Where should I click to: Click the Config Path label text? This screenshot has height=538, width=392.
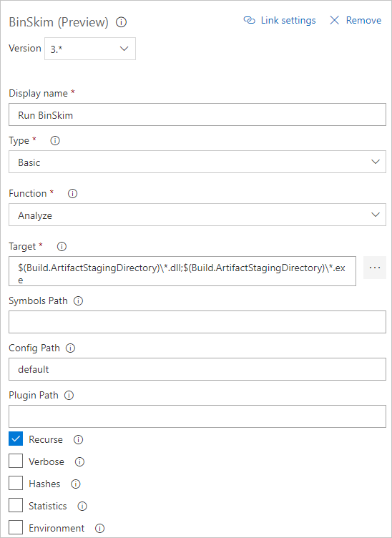click(34, 348)
